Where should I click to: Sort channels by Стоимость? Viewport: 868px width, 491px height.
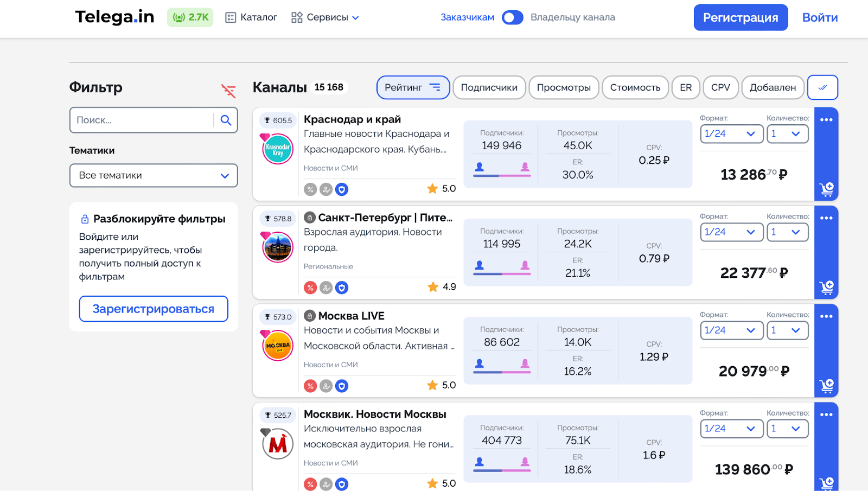pos(635,87)
